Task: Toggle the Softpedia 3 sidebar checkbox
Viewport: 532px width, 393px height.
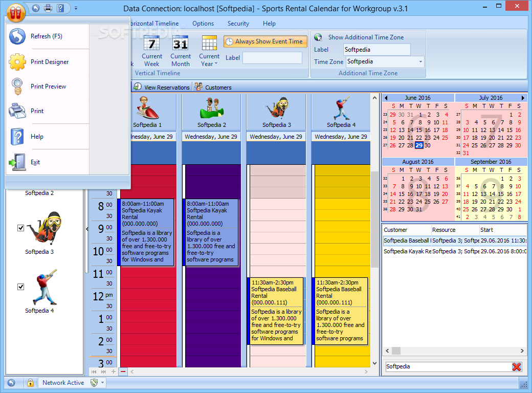Action: [20, 228]
